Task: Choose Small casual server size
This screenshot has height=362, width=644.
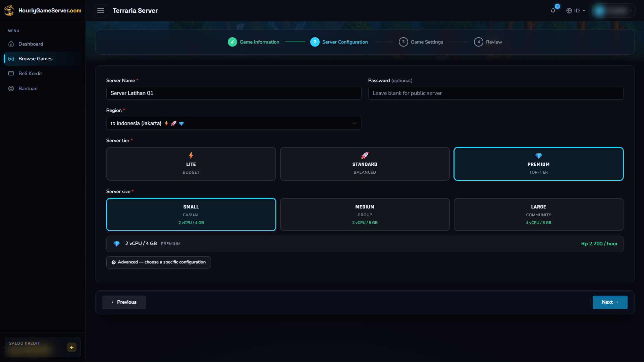Action: [191, 215]
